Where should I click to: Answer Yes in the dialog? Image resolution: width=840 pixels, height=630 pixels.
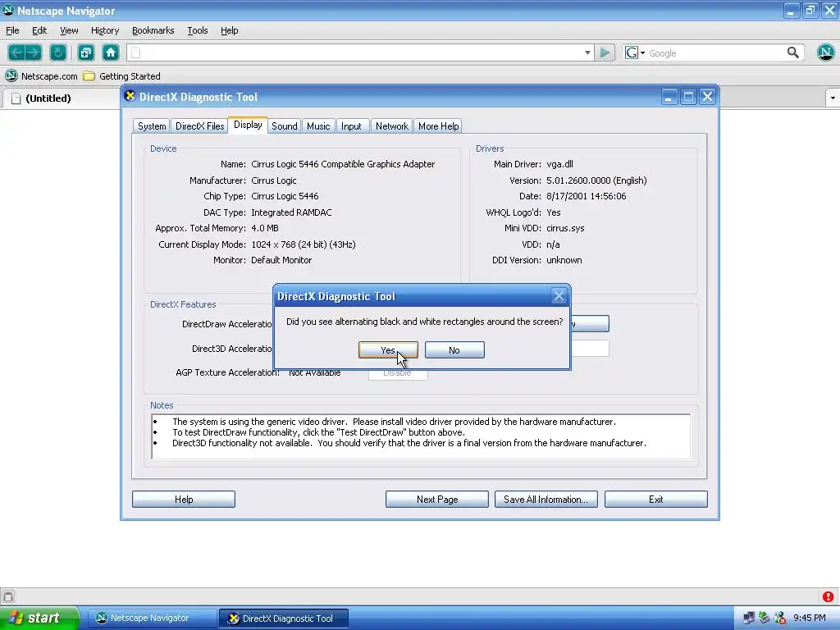(388, 349)
